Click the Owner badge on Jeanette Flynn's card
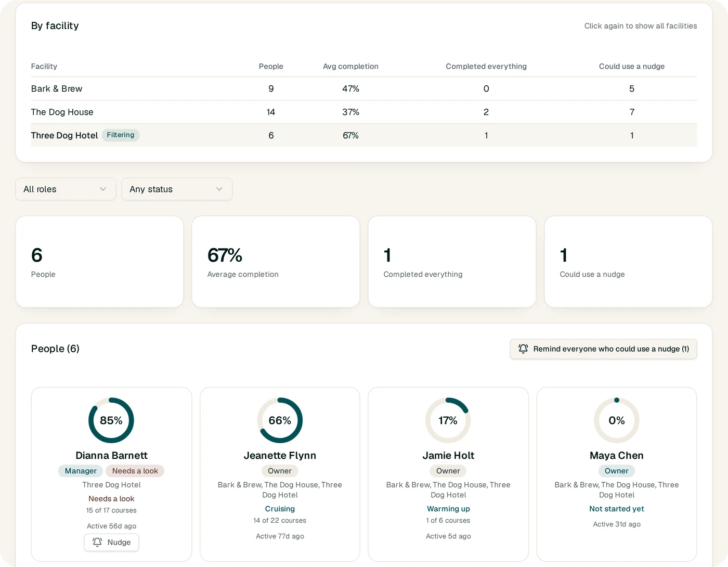728x567 pixels. [x=280, y=471]
